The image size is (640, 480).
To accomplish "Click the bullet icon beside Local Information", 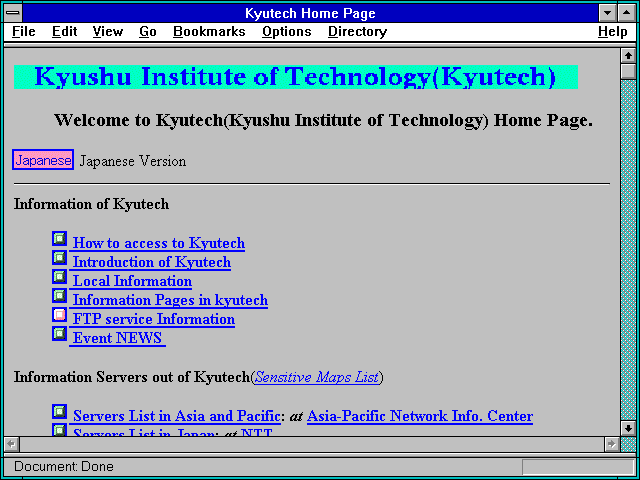I will [60, 277].
